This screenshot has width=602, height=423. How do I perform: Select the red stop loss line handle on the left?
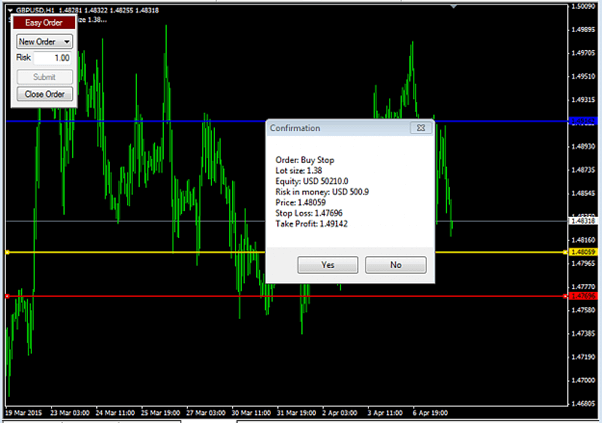[7, 296]
